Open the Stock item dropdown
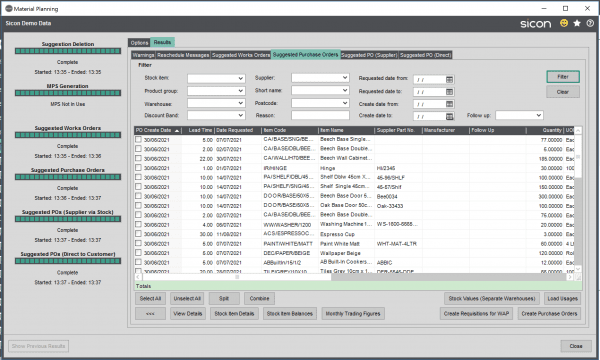The image size is (600, 360). [240, 78]
